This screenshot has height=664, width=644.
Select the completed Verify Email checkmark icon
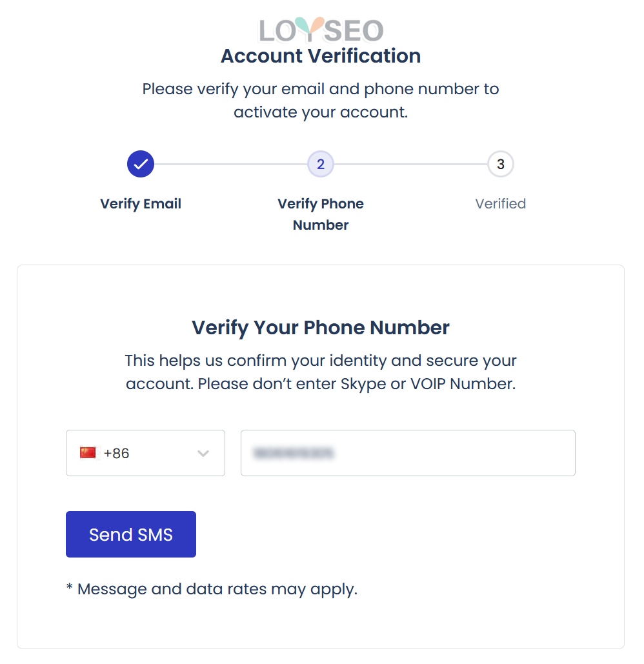pos(141,164)
